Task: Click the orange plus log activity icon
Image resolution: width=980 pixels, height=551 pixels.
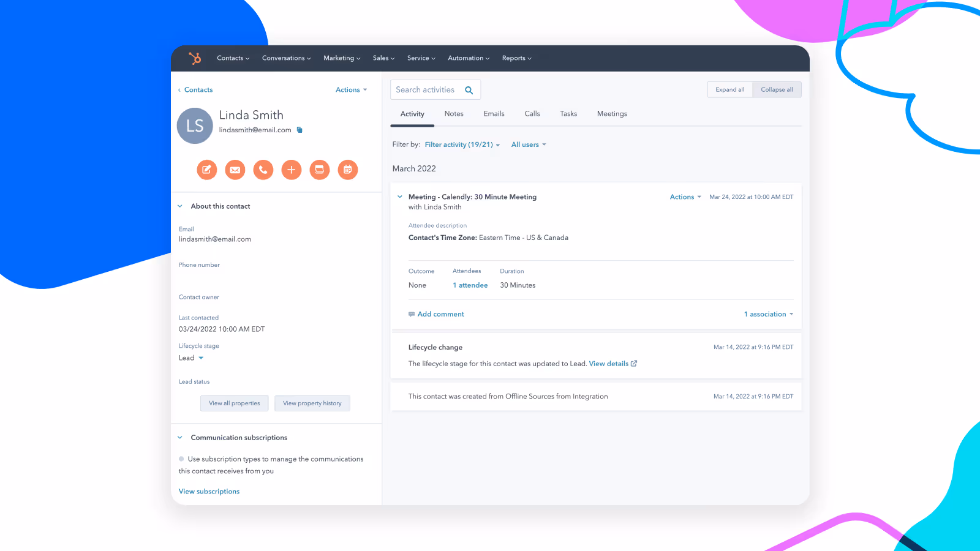Action: tap(292, 170)
